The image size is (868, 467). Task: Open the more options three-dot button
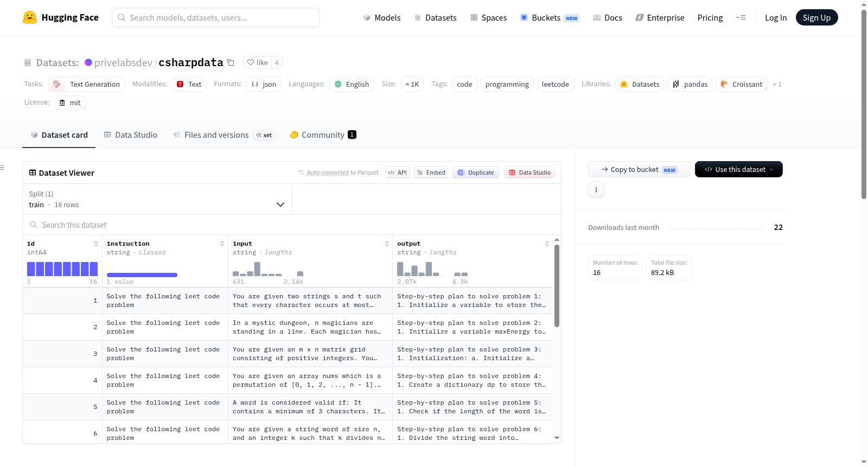tap(596, 190)
